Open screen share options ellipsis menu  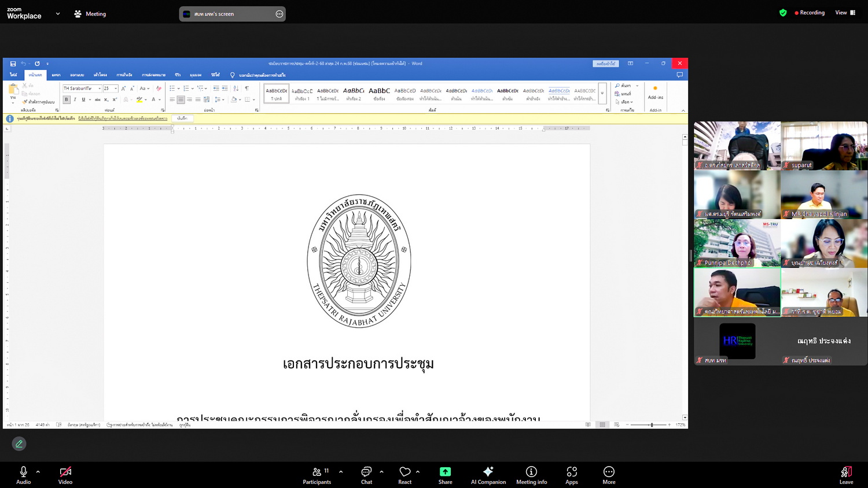click(x=279, y=14)
